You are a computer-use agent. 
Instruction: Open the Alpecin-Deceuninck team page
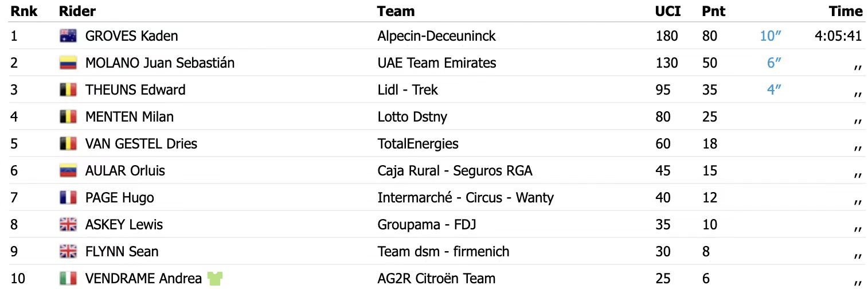[436, 36]
